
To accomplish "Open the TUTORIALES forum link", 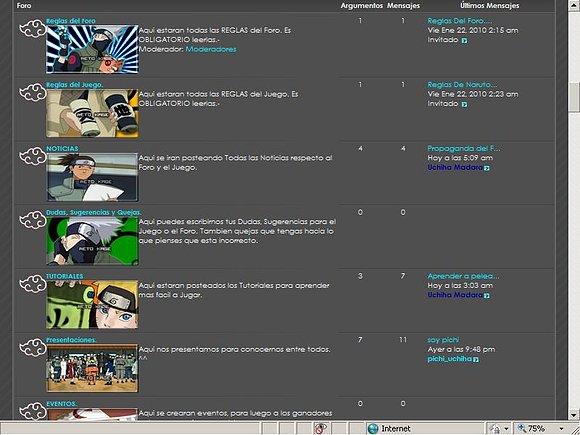I will click(65, 276).
